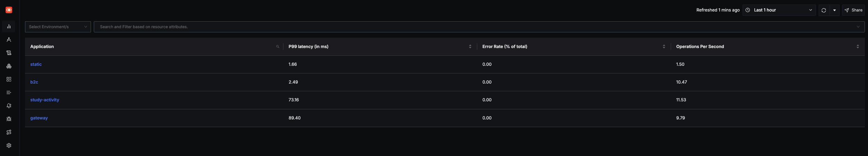Open the Dashboards grid icon

coord(9,79)
